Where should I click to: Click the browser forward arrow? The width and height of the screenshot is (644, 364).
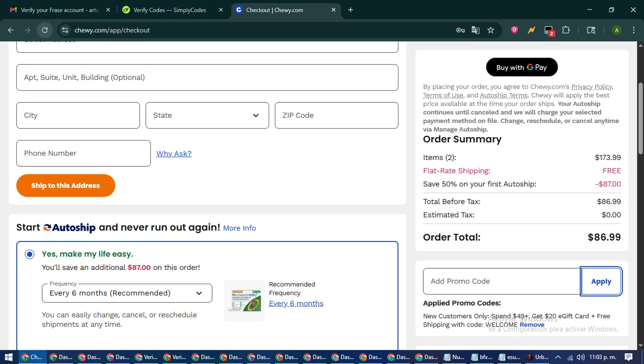pos(27,30)
